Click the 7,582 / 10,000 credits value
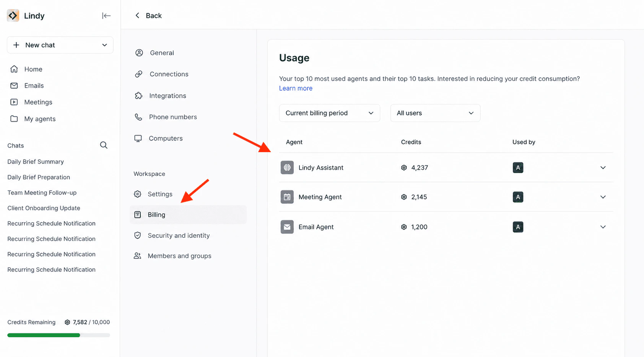The image size is (644, 357). coord(91,322)
